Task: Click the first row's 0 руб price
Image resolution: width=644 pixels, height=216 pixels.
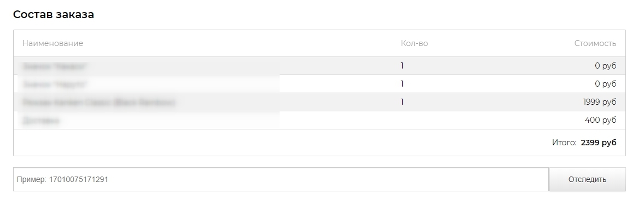Action: click(x=605, y=66)
